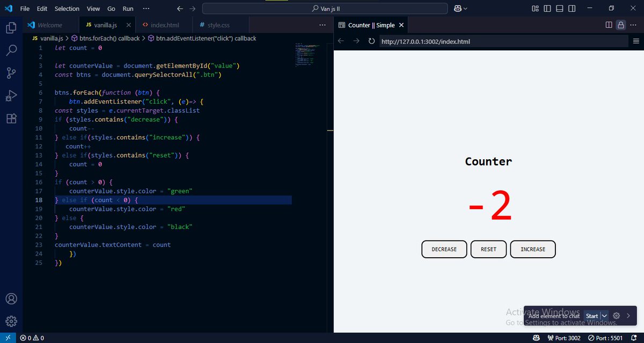This screenshot has height=343, width=644.
Task: Click Port: 3002 in status bar
Action: tap(564, 338)
